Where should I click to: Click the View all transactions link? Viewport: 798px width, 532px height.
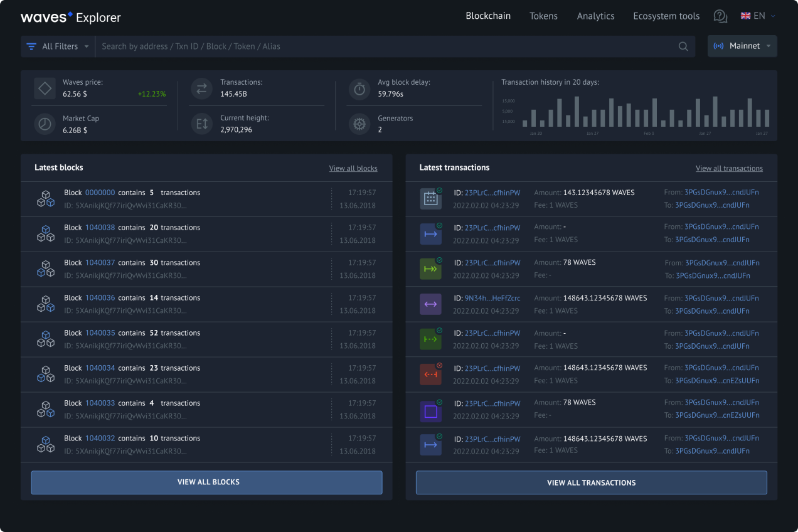pos(729,168)
